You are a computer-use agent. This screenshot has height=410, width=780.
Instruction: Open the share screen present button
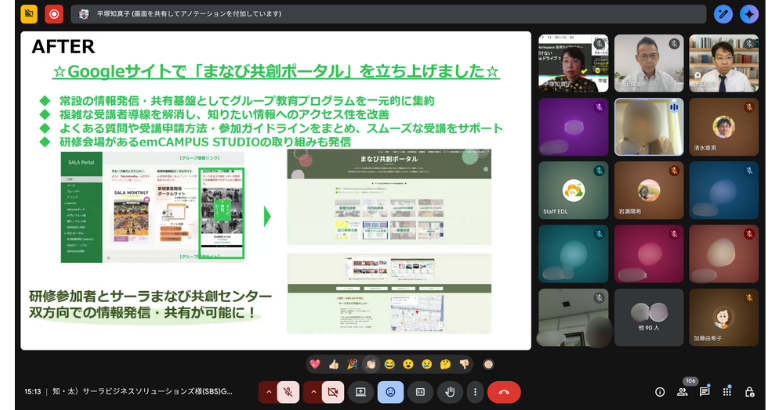pos(361,392)
